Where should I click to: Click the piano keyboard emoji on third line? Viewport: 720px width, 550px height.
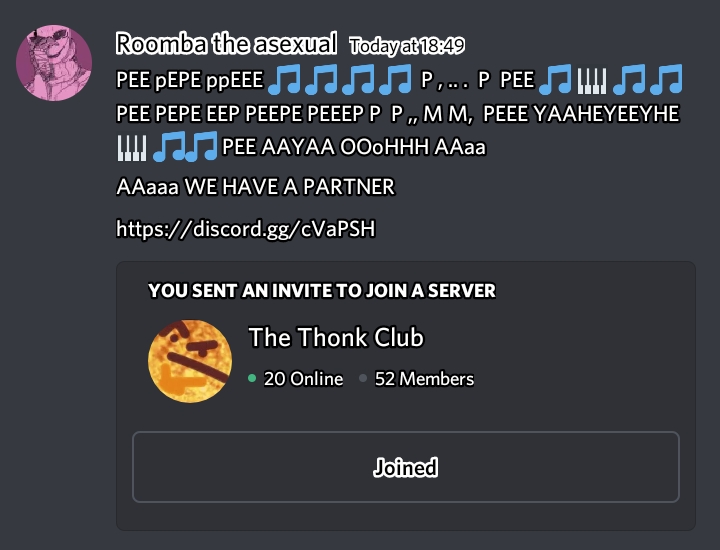132,147
